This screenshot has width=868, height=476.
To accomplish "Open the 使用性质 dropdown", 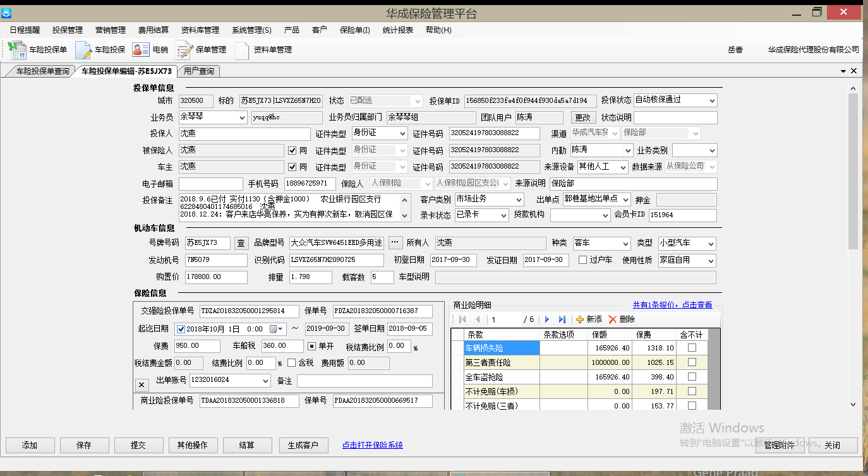I will [711, 261].
